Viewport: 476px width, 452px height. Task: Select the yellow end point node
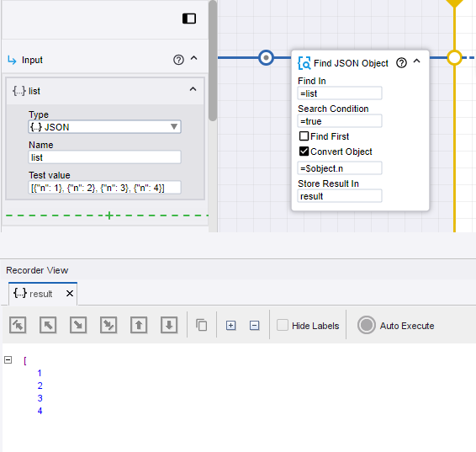point(454,57)
